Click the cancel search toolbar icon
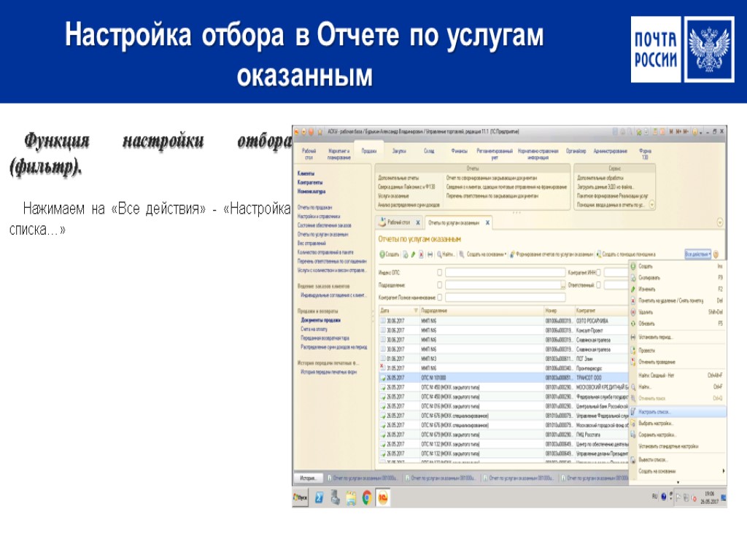 click(x=462, y=254)
